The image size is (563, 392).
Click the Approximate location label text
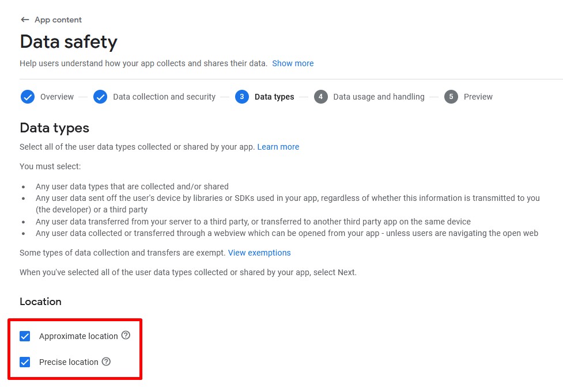(78, 336)
